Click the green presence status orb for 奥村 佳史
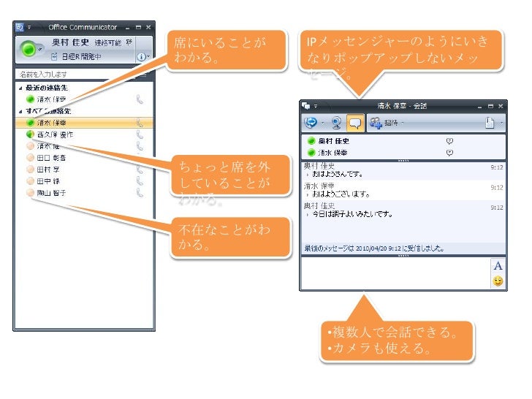 pos(28,49)
